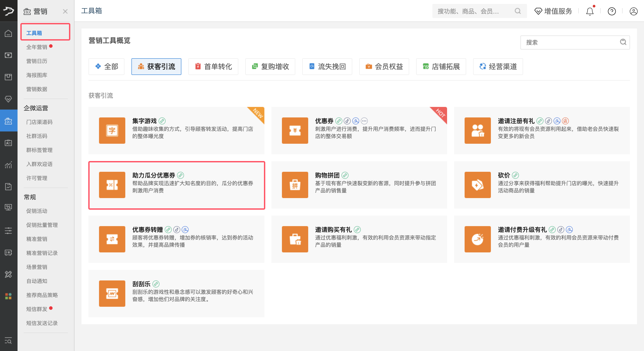This screenshot has height=351, width=644.
Task: Go to 短信群发 in sidebar
Action: click(x=37, y=309)
